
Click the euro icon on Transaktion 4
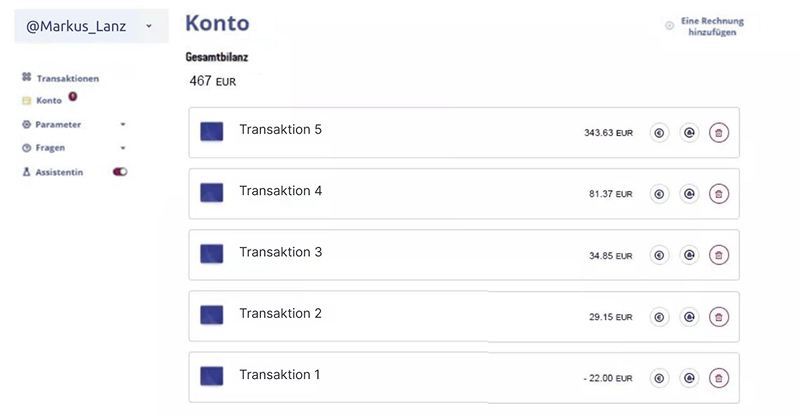pyautogui.click(x=659, y=194)
